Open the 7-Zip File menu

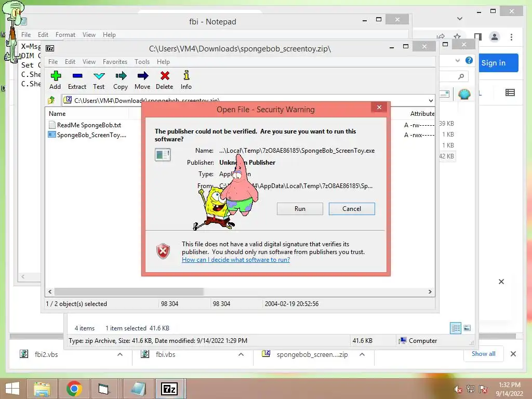tap(53, 62)
